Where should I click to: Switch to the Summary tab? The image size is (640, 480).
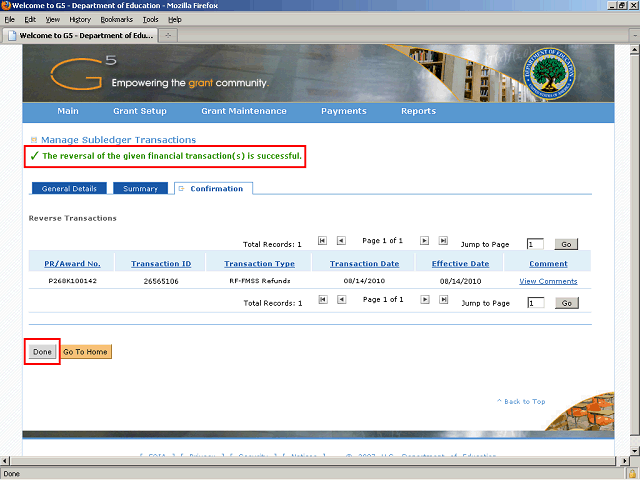pyautogui.click(x=140, y=189)
